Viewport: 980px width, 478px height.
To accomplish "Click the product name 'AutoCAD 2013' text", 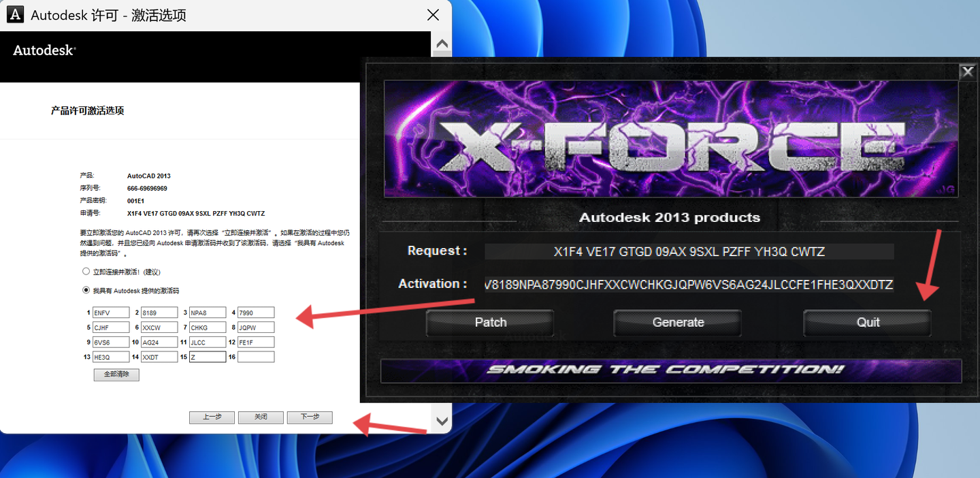I will [x=149, y=176].
